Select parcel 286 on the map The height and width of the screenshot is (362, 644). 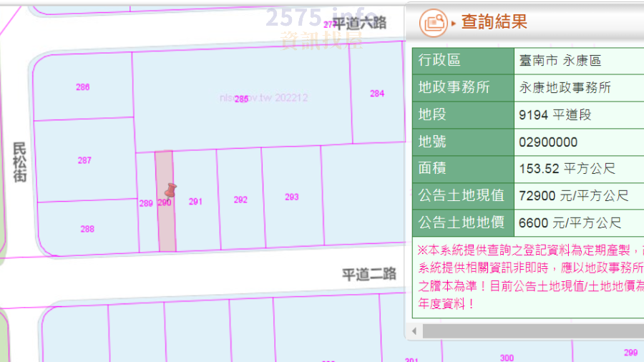[x=82, y=87]
